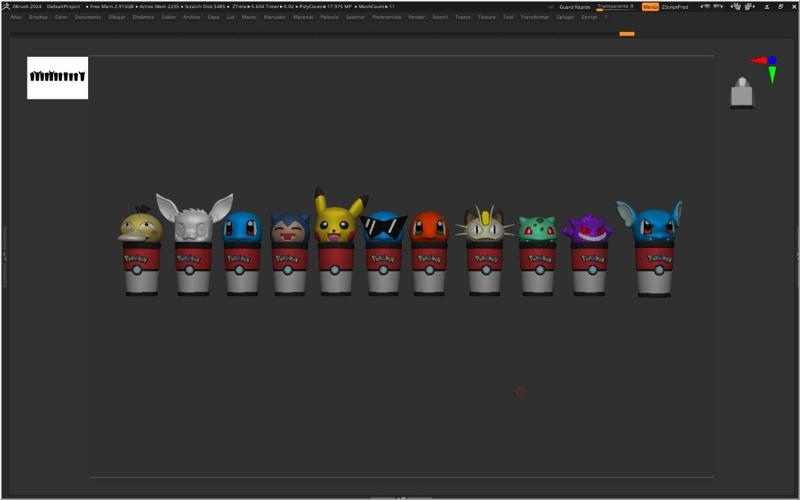800x500 pixels.
Task: Adjust the Transparente window slider
Action: tap(615, 7)
